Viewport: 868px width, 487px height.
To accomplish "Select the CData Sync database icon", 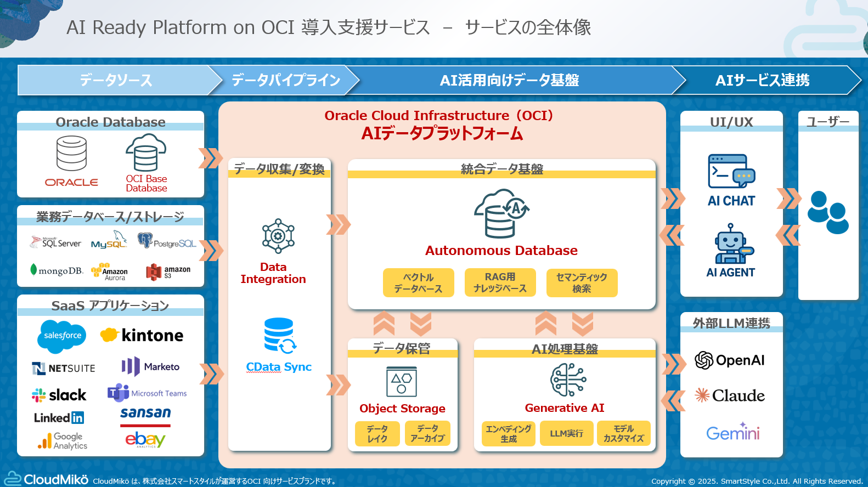I will [x=280, y=336].
